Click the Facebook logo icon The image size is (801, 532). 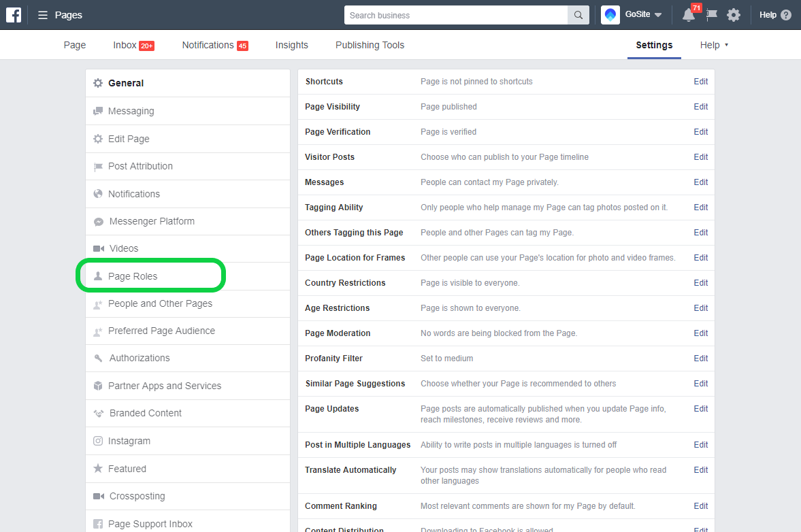pos(14,15)
